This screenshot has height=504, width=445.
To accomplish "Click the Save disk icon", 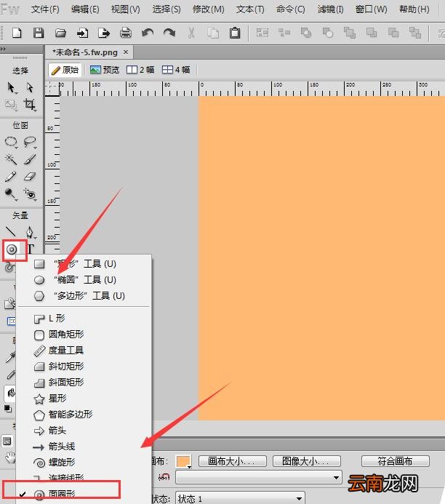I will [x=39, y=33].
